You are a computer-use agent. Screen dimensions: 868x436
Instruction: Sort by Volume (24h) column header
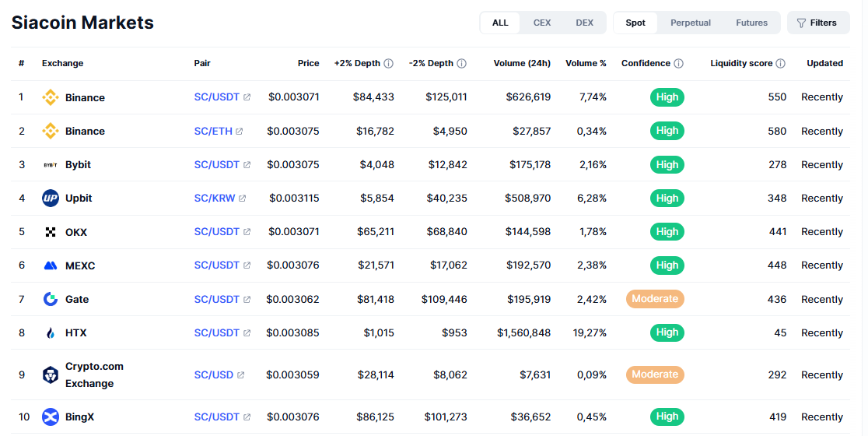coord(522,64)
